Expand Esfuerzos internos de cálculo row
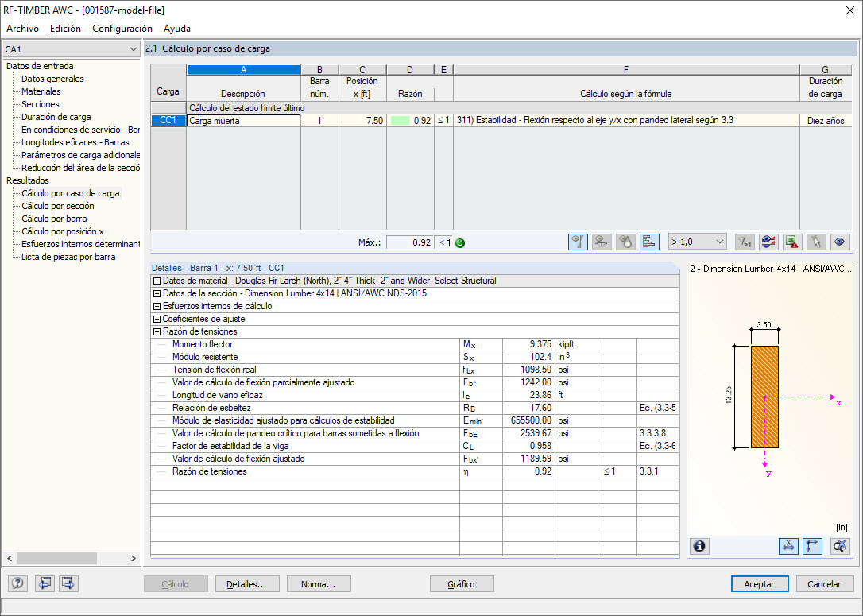863x616 pixels. point(157,306)
